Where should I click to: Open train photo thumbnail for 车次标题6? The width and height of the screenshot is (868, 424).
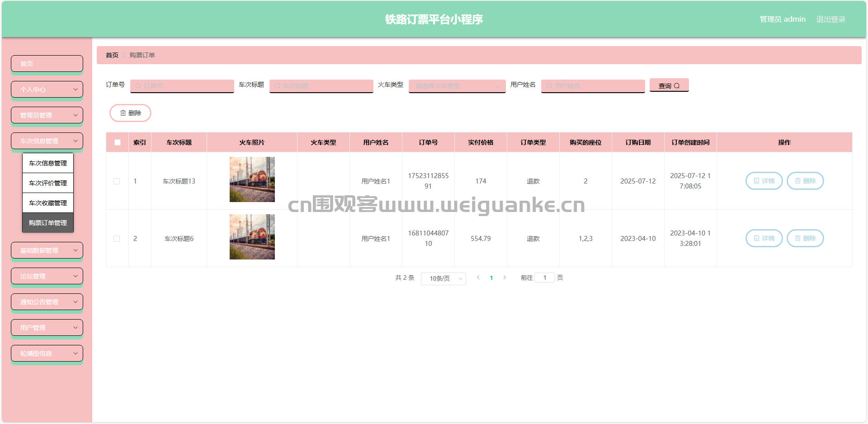pos(252,237)
